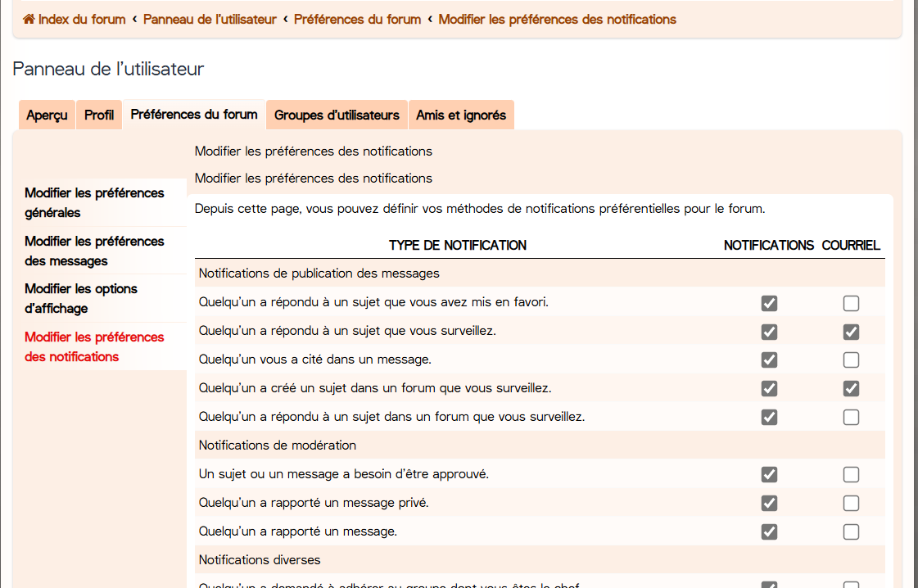The image size is (918, 588).
Task: Open the Aperçu tab
Action: (x=47, y=115)
